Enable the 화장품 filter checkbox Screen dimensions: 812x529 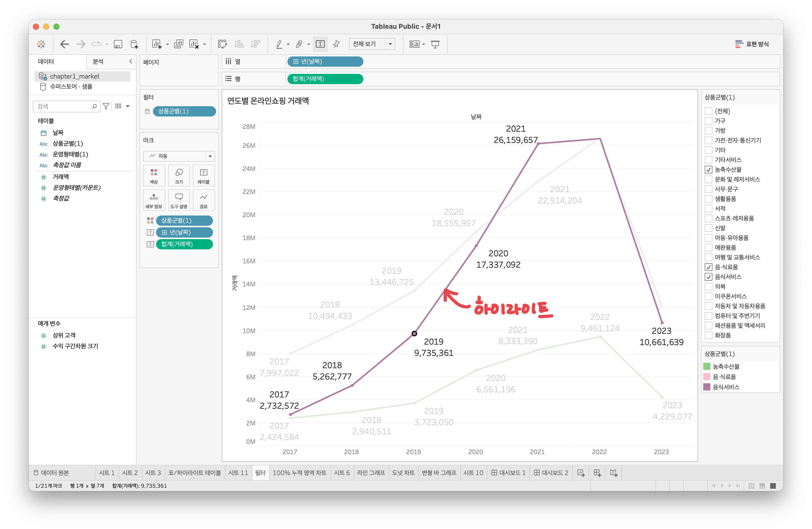coord(708,335)
